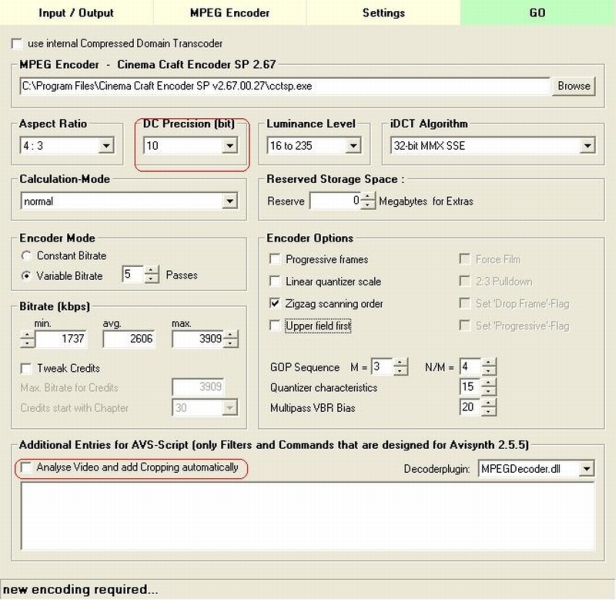Image resolution: width=616 pixels, height=600 pixels.
Task: Enable Progressive frames checkbox
Action: pos(275,259)
